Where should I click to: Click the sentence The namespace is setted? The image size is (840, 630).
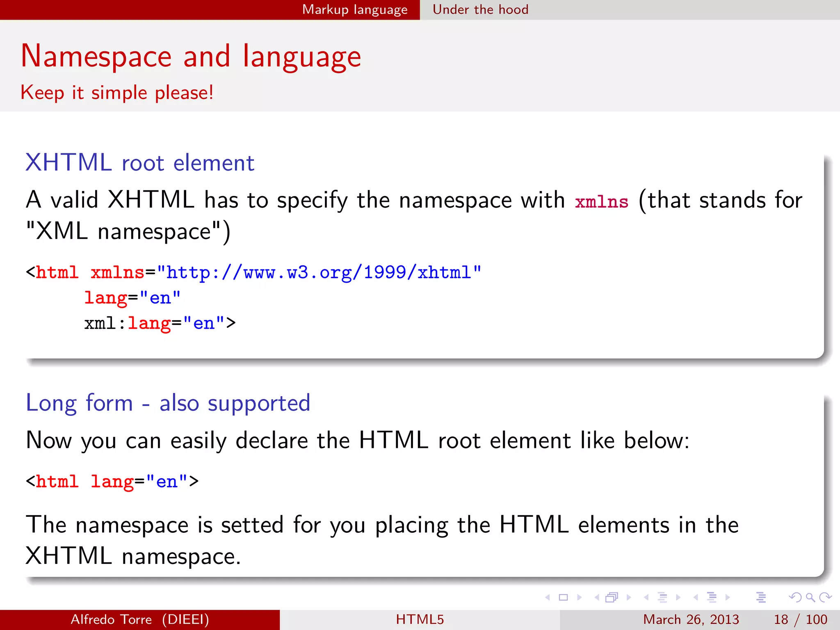(382, 525)
